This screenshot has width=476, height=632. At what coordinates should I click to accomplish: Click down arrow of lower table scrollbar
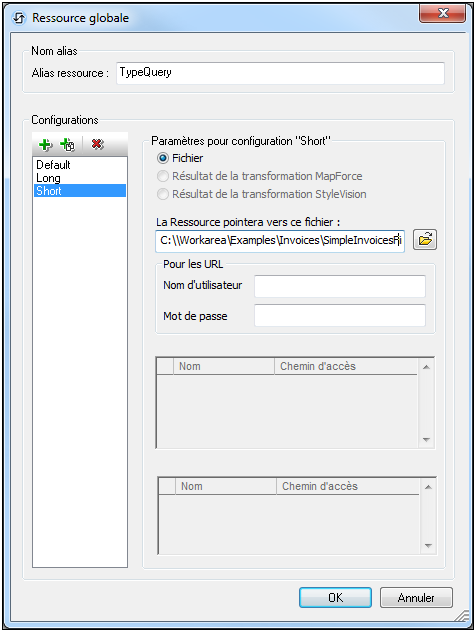click(x=428, y=546)
